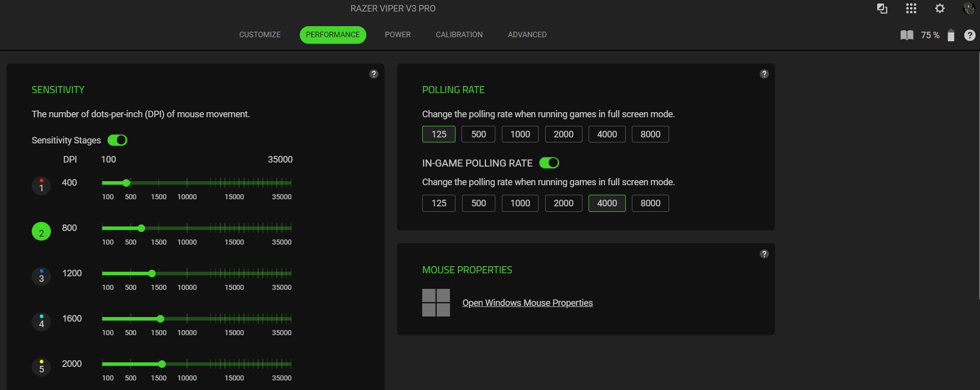Click the stage 4 DPI value 1600

click(72, 319)
